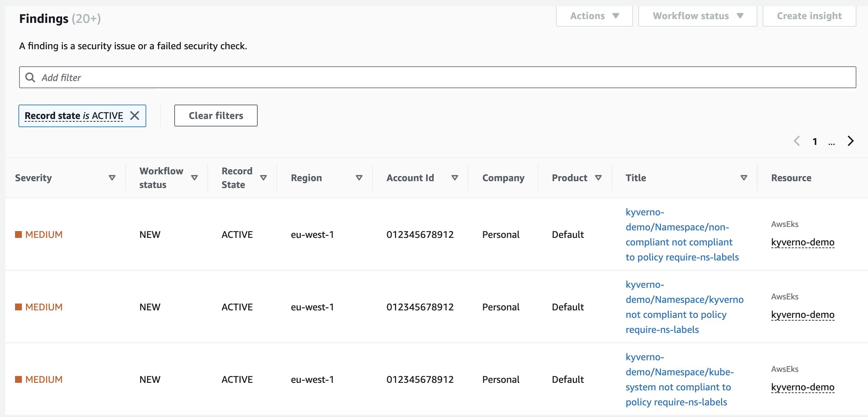The image size is (868, 417).
Task: Sort by Region column arrow
Action: [x=359, y=178]
